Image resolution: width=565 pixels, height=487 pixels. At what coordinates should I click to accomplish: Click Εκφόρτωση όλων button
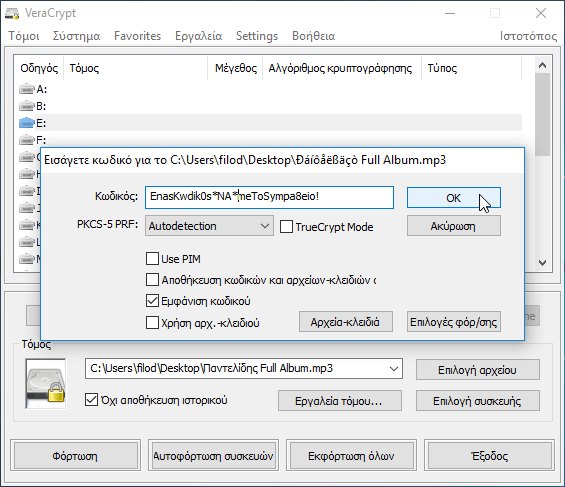point(351,455)
